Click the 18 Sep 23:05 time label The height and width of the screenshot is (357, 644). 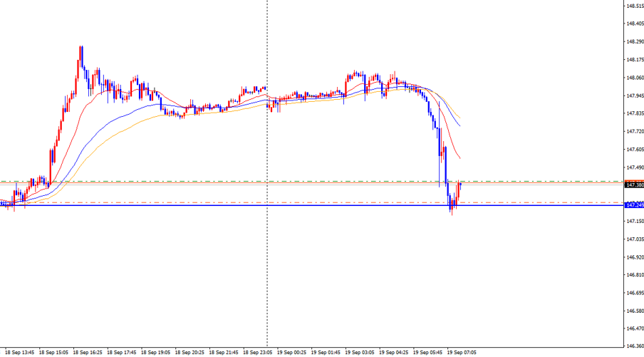[x=257, y=352]
